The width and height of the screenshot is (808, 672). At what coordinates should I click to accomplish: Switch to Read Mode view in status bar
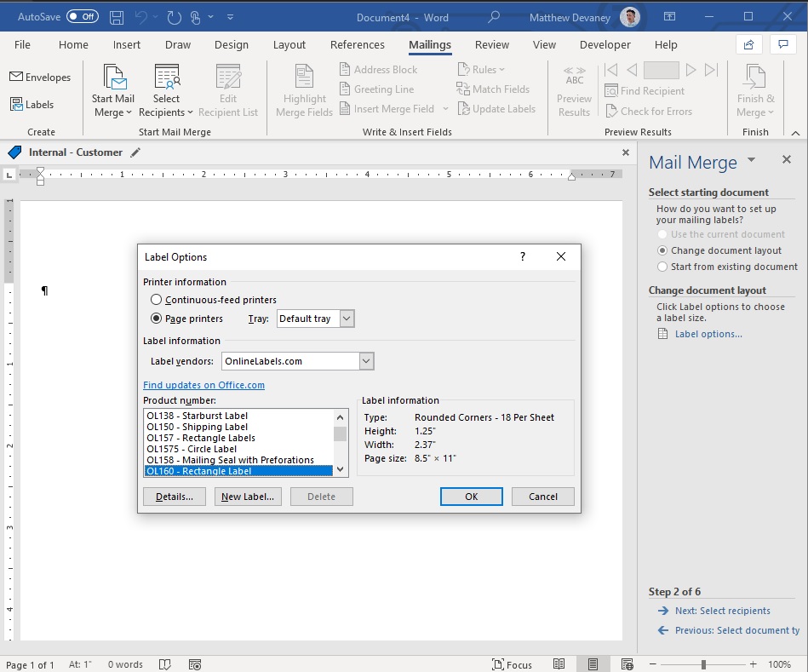559,663
